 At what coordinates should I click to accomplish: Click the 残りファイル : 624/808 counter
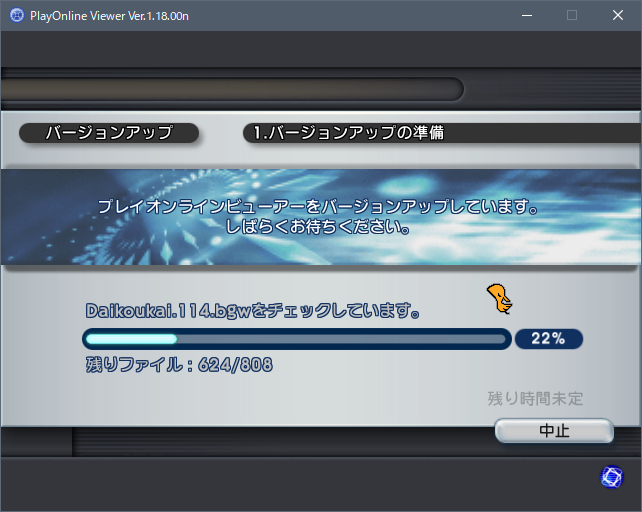[x=179, y=365]
